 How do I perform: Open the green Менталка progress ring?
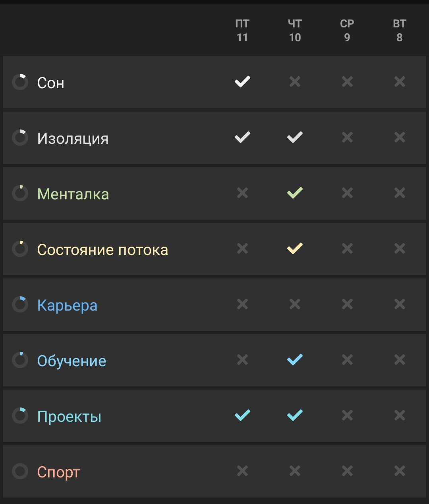[20, 193]
